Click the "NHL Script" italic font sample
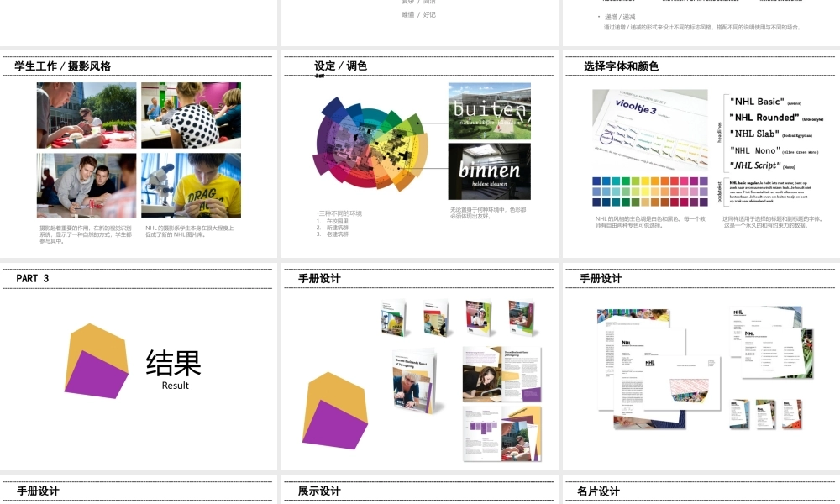Viewport: 840px width, 504px height. pyautogui.click(x=756, y=165)
